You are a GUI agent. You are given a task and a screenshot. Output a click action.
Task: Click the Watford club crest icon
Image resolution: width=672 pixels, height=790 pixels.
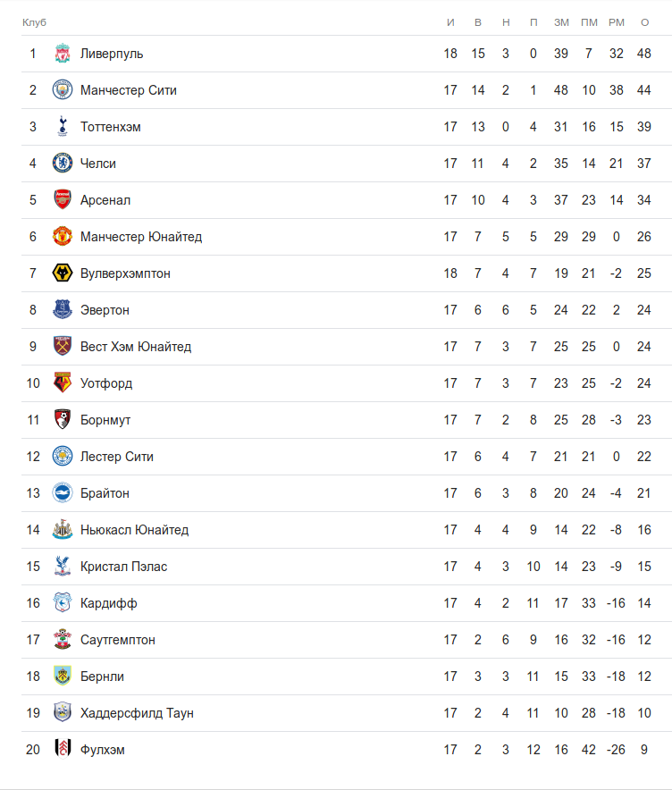pyautogui.click(x=62, y=383)
